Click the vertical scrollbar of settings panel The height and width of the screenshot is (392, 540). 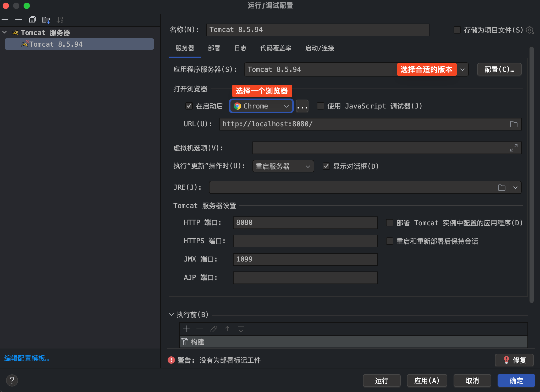531,175
